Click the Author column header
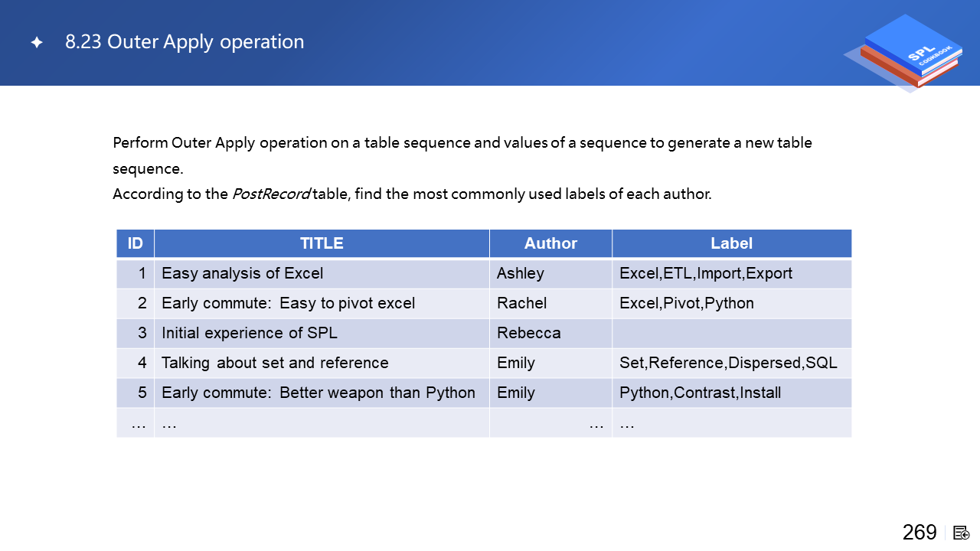The height and width of the screenshot is (551, 980). tap(550, 243)
